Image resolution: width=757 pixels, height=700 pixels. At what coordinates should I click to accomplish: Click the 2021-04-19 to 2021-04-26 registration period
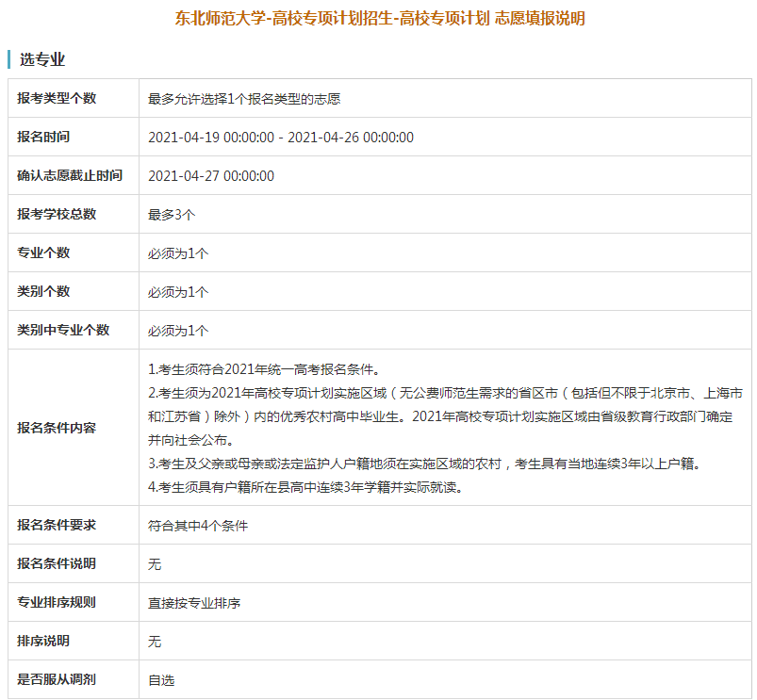[281, 138]
